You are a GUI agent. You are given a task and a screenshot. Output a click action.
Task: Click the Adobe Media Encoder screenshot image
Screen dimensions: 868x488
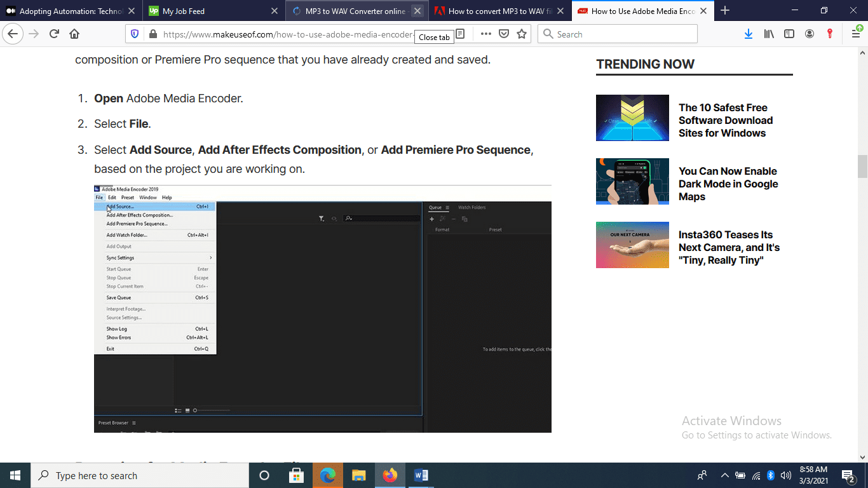coord(323,309)
